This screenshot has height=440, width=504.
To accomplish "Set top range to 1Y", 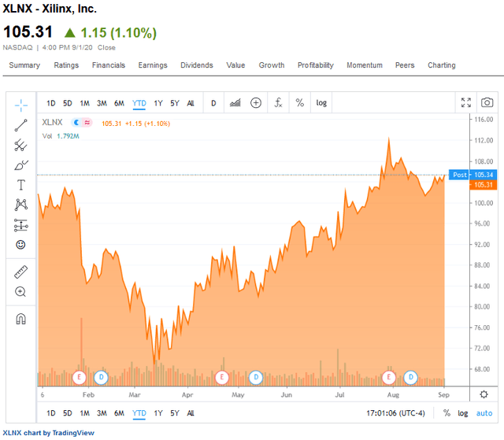I will click(x=158, y=102).
